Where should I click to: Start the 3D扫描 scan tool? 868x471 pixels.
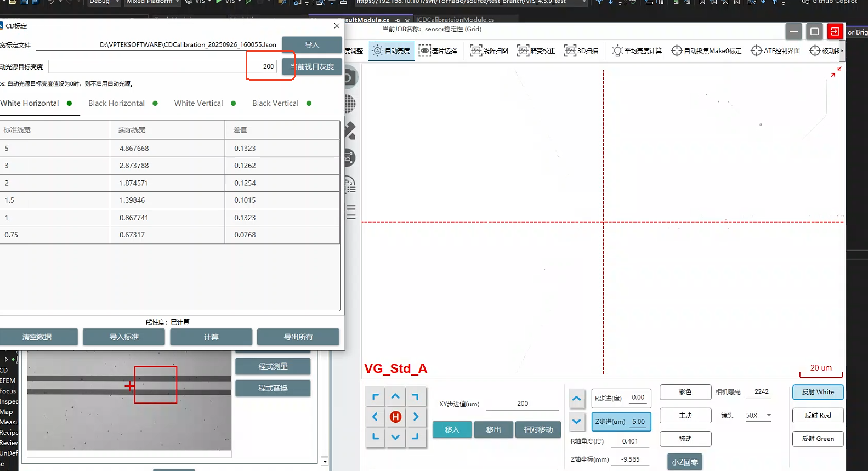pyautogui.click(x=581, y=51)
